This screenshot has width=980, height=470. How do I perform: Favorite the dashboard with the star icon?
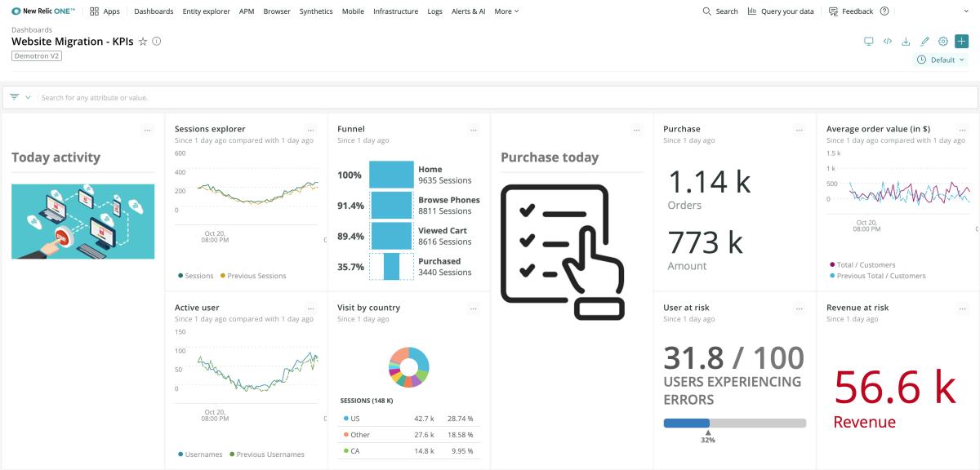pos(143,42)
